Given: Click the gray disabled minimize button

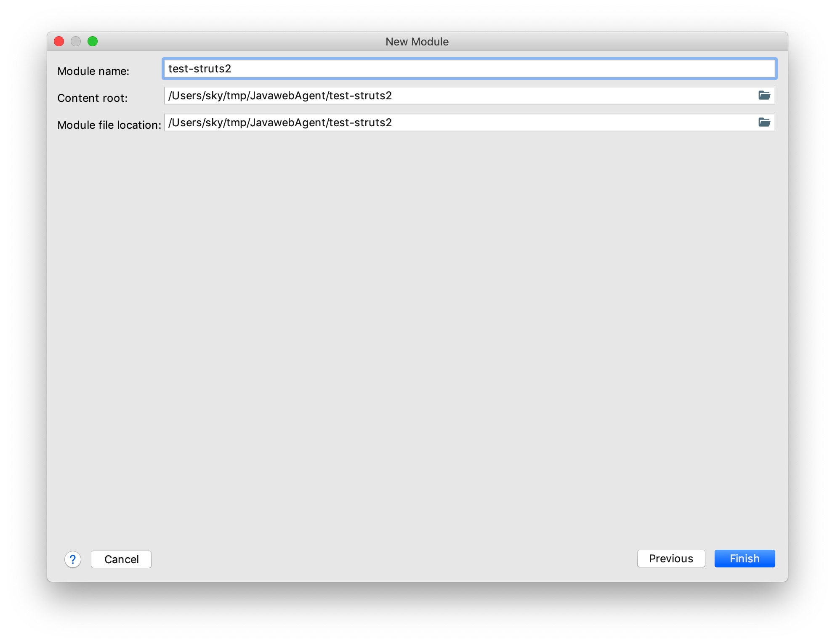Looking at the screenshot, I should coord(76,41).
